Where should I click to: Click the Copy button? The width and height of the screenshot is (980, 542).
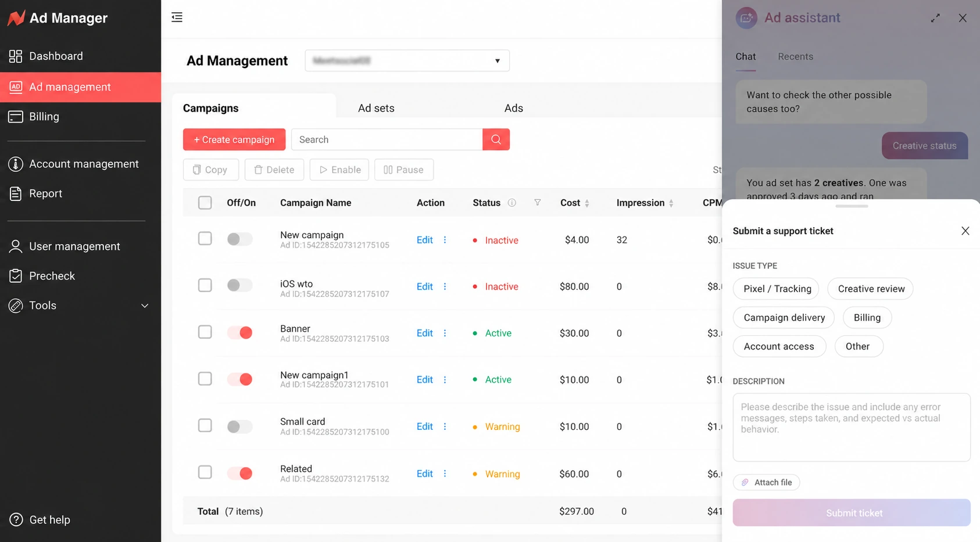210,170
